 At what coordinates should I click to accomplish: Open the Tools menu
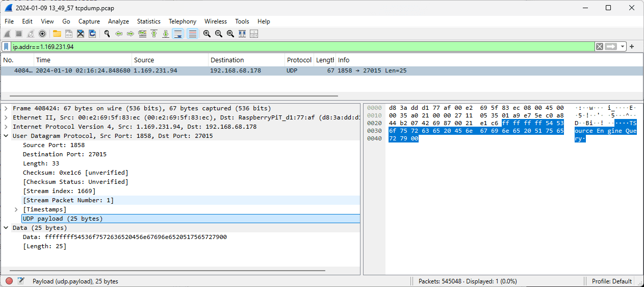242,21
